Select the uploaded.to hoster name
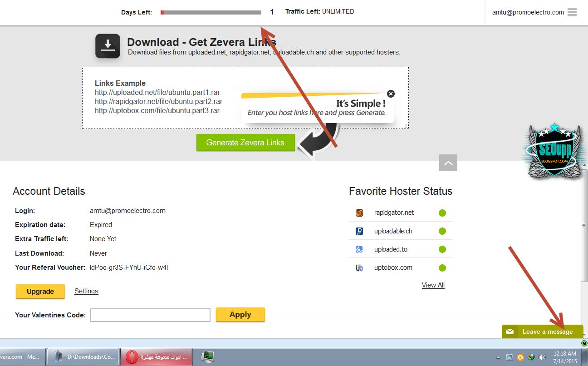Screen dimensions: 588x366 click(391, 249)
